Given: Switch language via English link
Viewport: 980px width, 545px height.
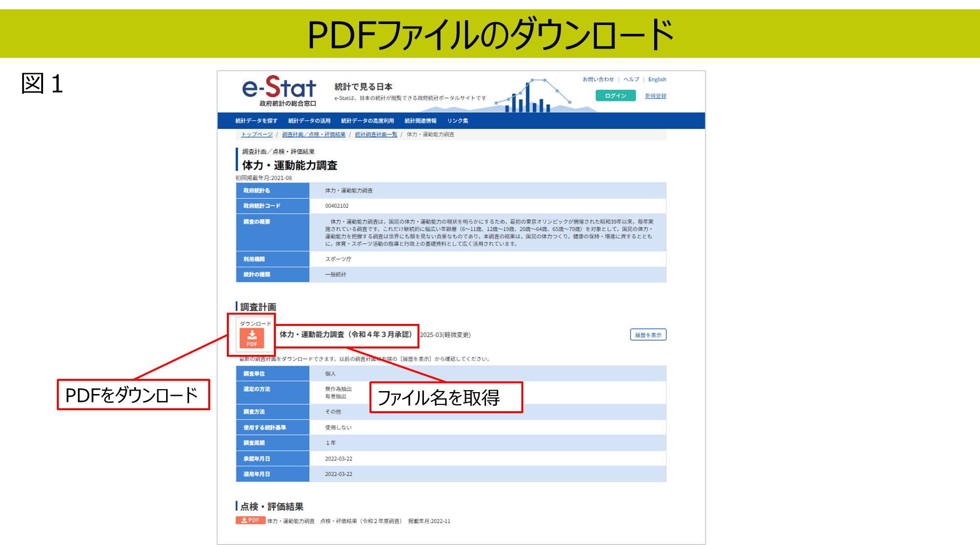Looking at the screenshot, I should pos(657,79).
